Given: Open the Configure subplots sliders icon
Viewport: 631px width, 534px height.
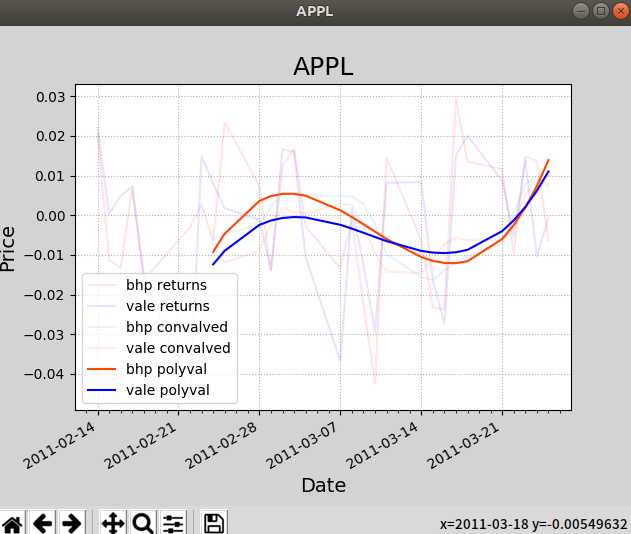Looking at the screenshot, I should point(173,523).
